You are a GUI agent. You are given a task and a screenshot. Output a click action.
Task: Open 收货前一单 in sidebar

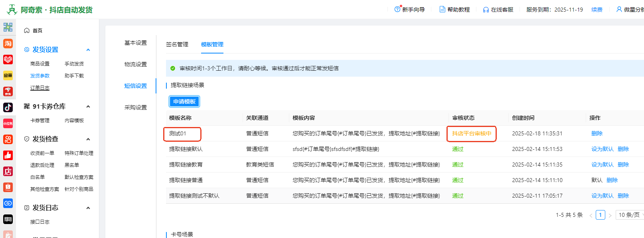point(42,153)
